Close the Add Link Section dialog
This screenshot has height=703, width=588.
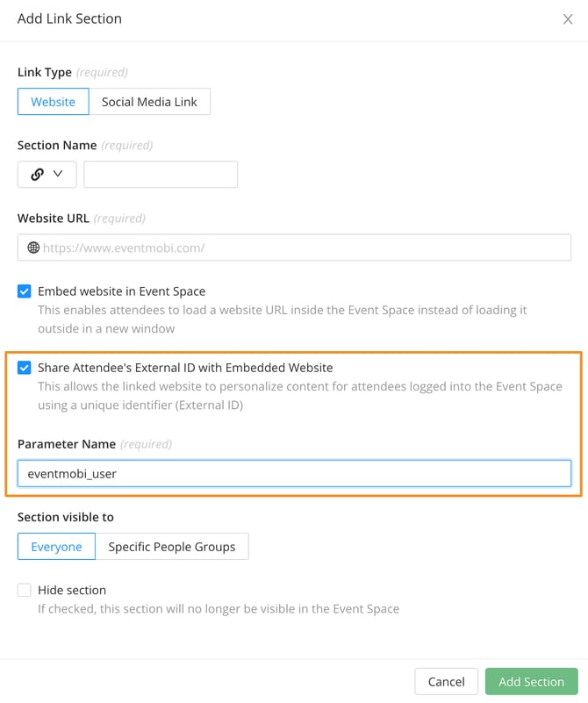[x=567, y=19]
